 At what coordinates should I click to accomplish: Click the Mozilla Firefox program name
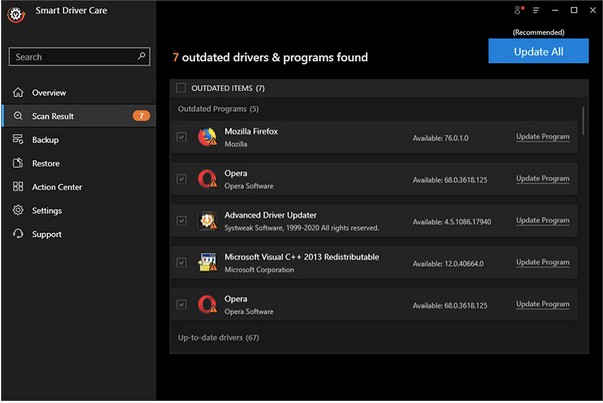[x=251, y=131]
